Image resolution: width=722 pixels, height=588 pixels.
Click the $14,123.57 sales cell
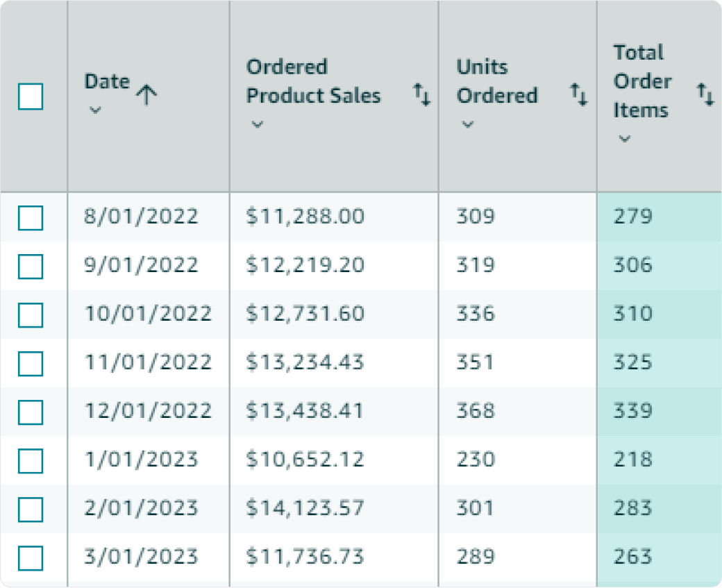click(x=305, y=508)
